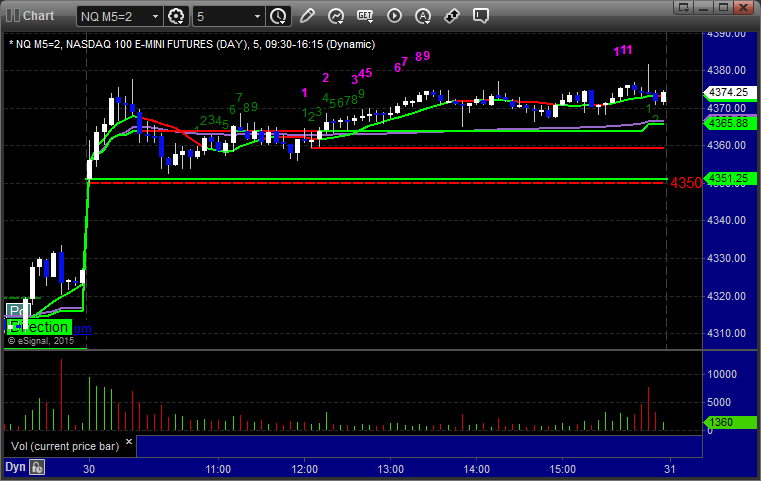The height and width of the screenshot is (481, 761).
Task: Click the chart link icon
Action: pos(452,16)
